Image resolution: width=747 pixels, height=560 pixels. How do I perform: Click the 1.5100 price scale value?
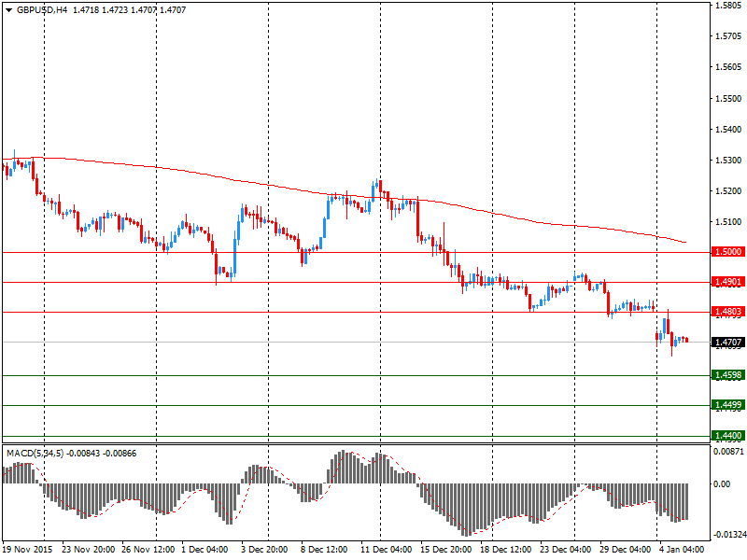pos(728,221)
